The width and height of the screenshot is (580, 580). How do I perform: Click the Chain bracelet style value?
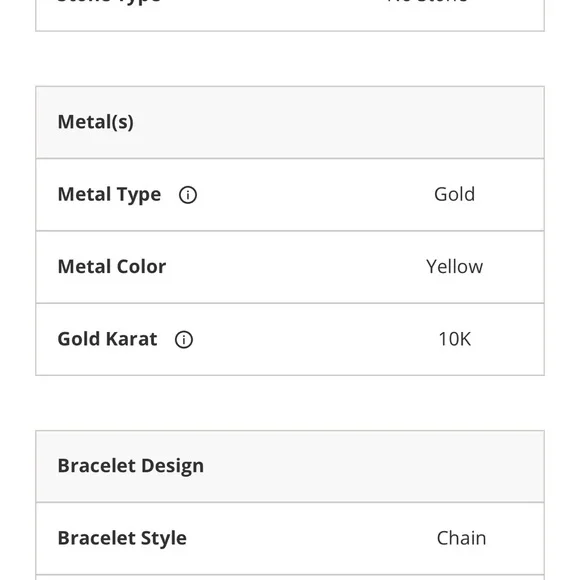point(461,538)
